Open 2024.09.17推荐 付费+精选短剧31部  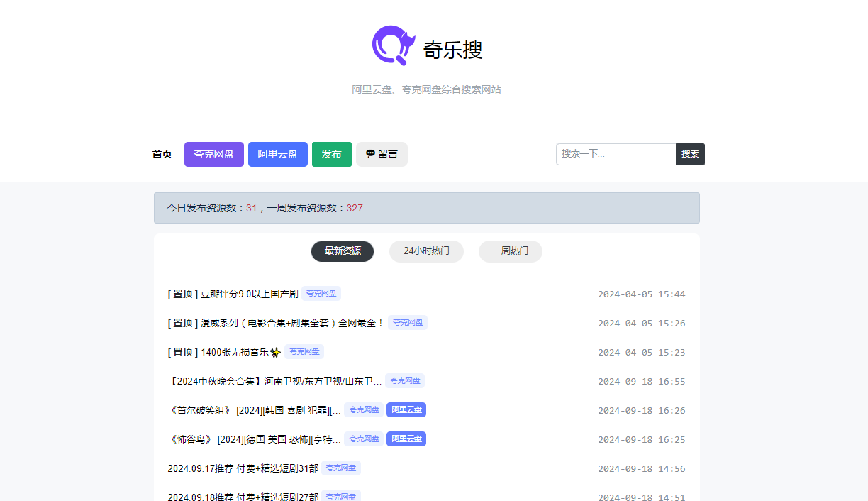pyautogui.click(x=243, y=468)
